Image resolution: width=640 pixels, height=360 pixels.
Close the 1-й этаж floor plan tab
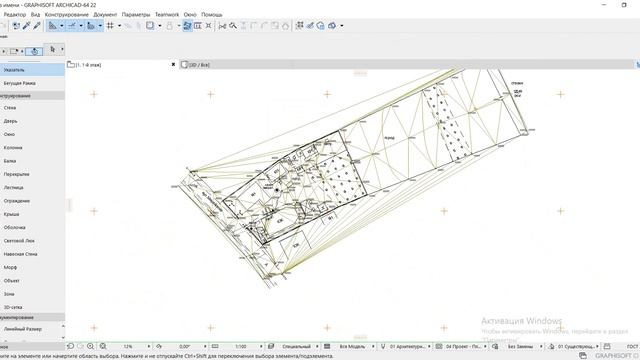pyautogui.click(x=173, y=64)
